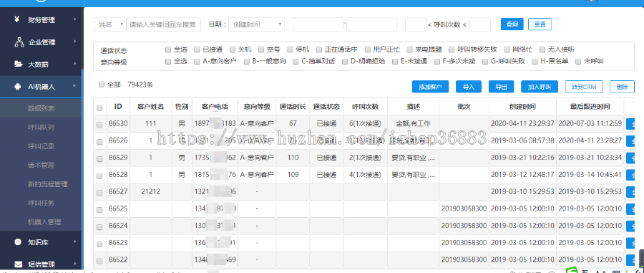The width and height of the screenshot is (644, 273).
Task: Select row checkbox for ID 86530
Action: (99, 124)
